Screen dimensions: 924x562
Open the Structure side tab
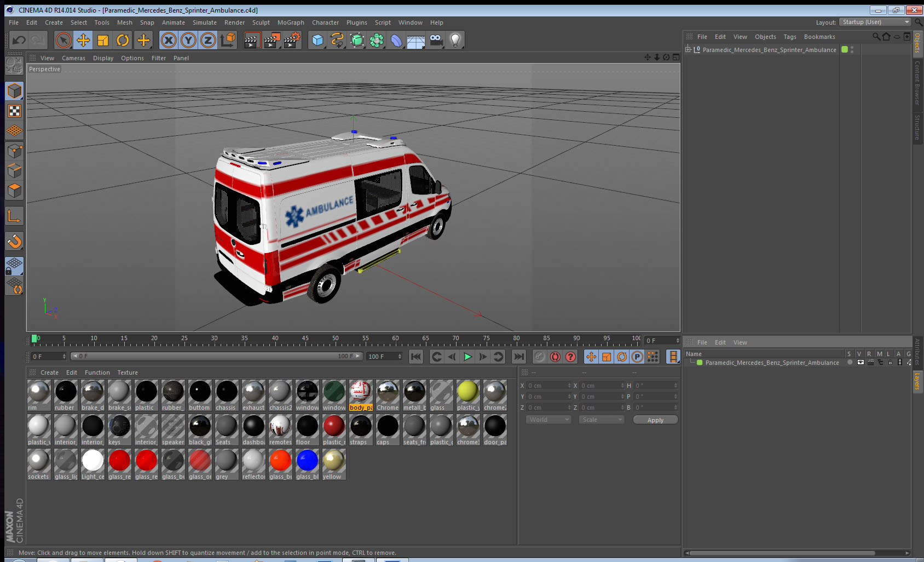click(x=917, y=127)
